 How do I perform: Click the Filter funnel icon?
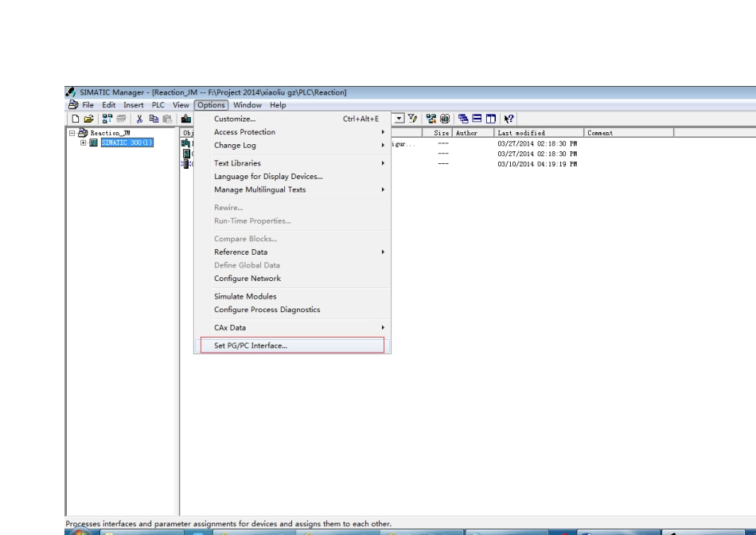(x=413, y=119)
